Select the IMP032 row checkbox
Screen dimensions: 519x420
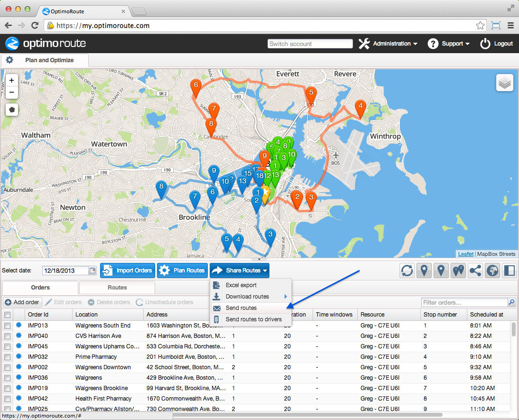click(7, 357)
